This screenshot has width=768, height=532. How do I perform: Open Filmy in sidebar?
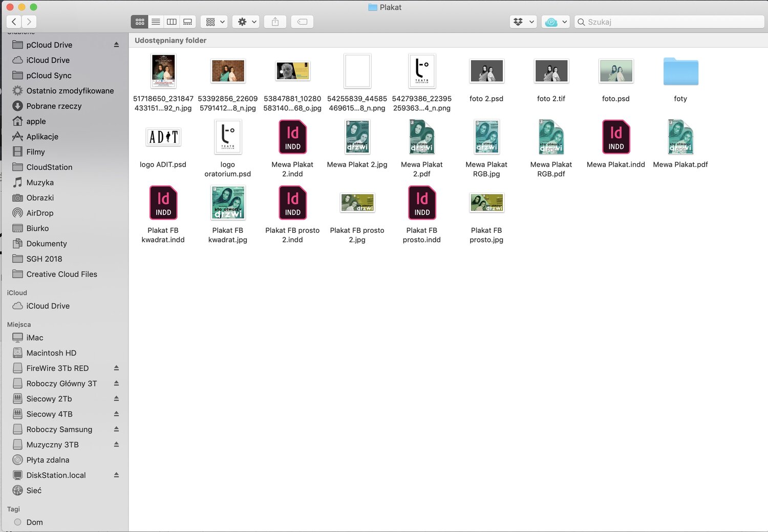(35, 152)
